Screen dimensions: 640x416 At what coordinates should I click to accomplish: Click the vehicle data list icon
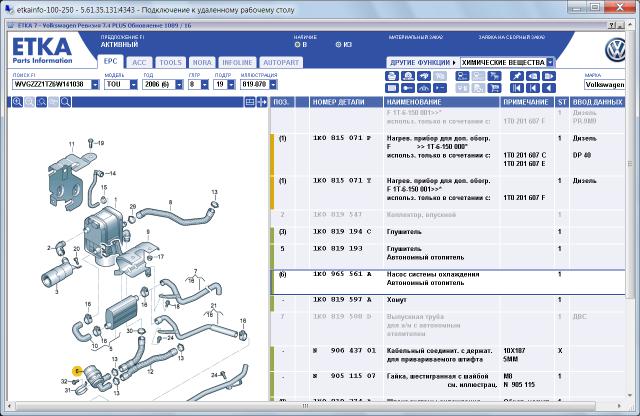pyautogui.click(x=462, y=76)
